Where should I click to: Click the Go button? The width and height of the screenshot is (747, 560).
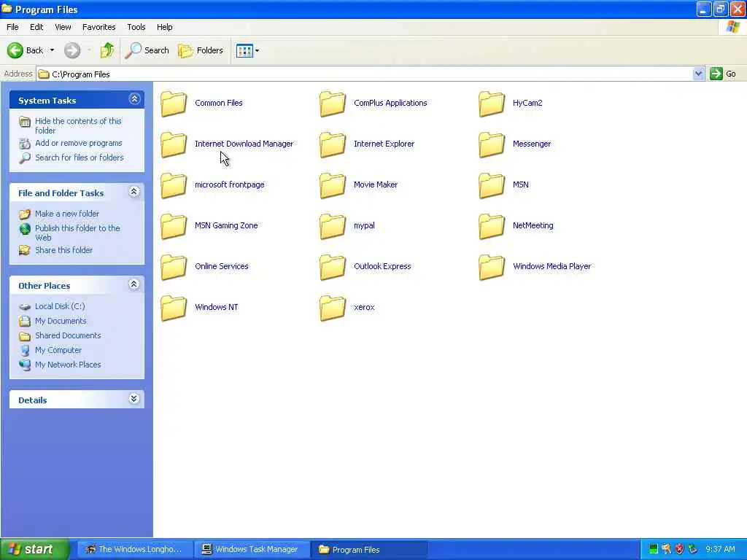point(723,74)
